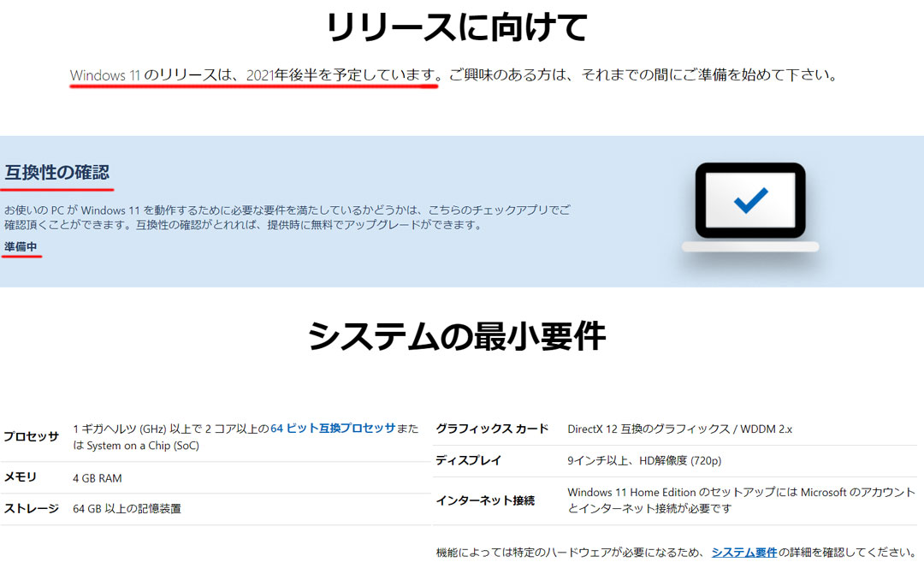Click the リリースに向けて heading
Viewport: 924px width, 568px height.
tap(457, 27)
